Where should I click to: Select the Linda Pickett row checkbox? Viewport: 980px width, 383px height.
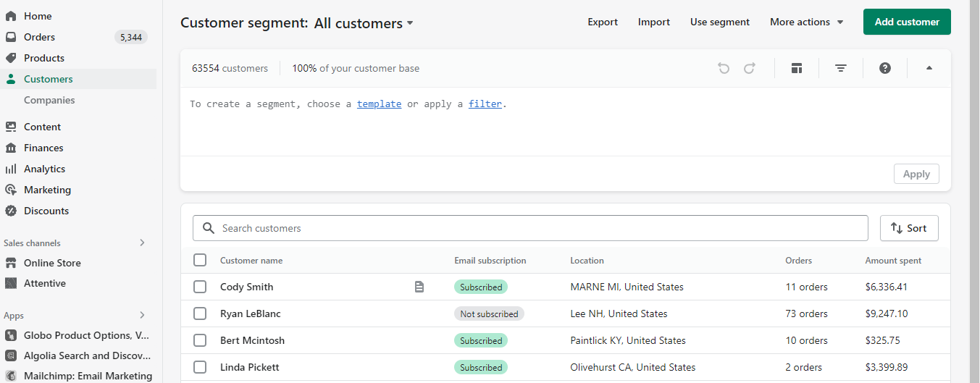[x=200, y=367]
